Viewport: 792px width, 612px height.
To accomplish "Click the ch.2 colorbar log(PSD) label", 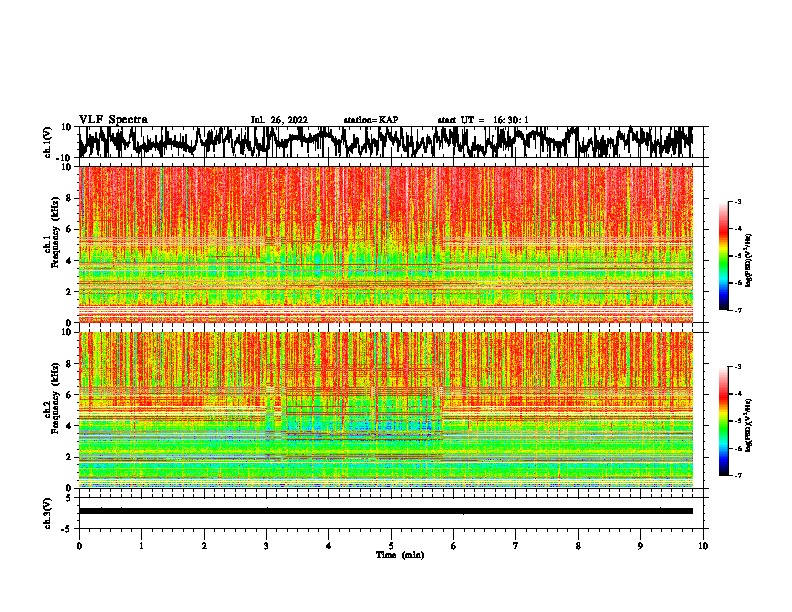I will (x=749, y=425).
